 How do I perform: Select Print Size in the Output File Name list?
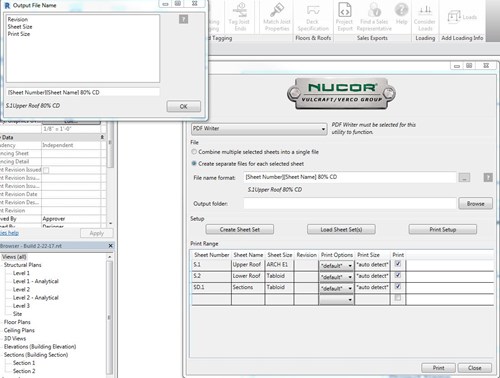coord(19,34)
